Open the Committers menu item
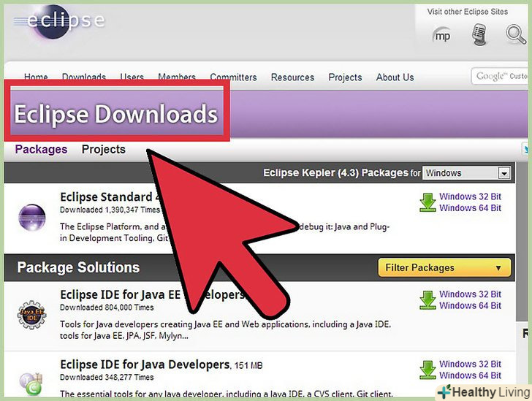The image size is (532, 401). tap(233, 77)
